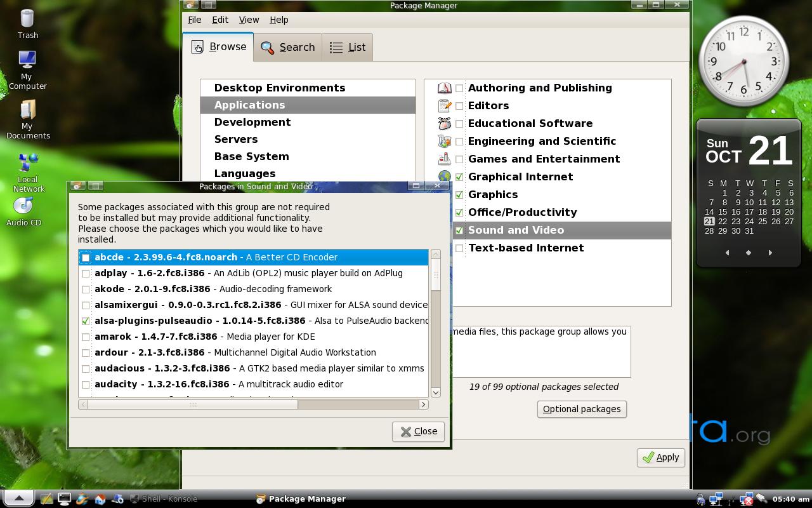Launch the web browser icon in taskbar

82,499
